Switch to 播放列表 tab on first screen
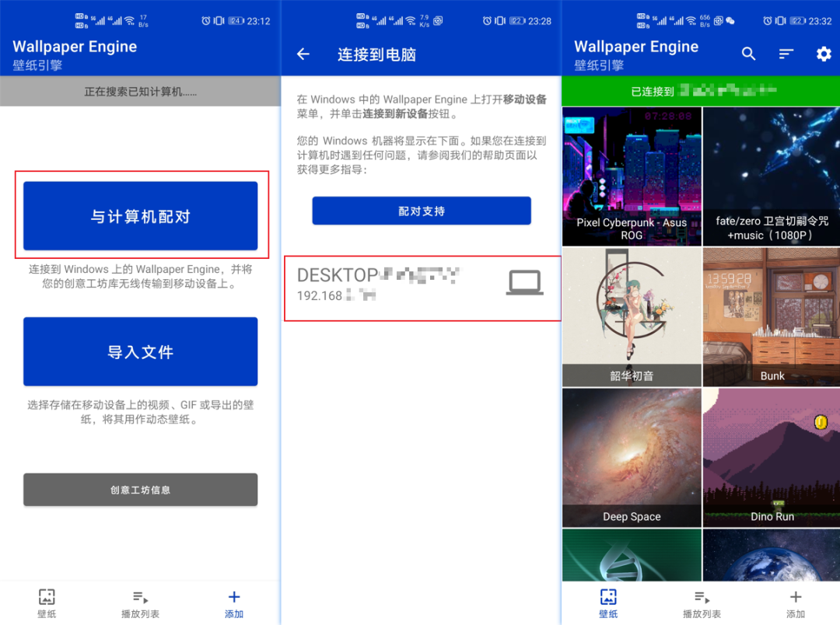This screenshot has width=840, height=625. [x=140, y=603]
